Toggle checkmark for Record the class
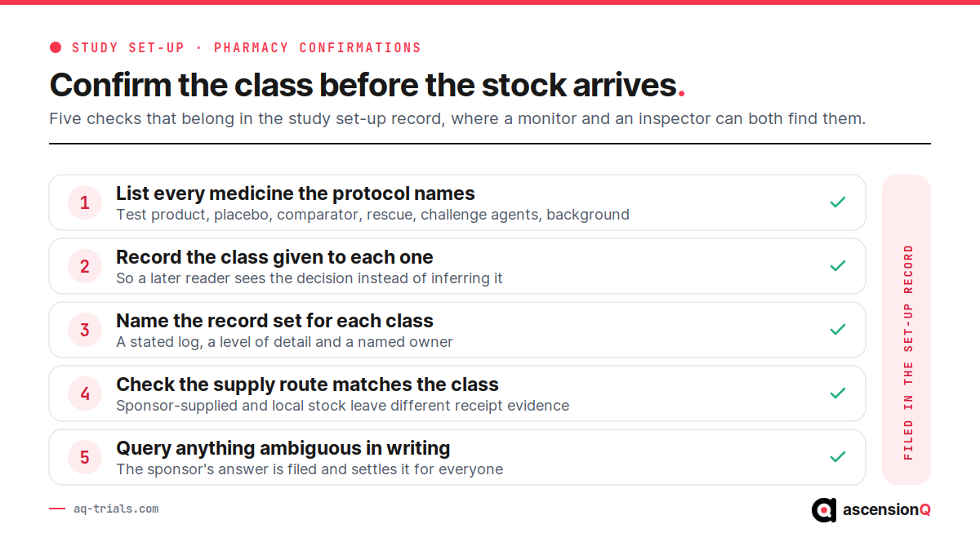 coord(837,266)
